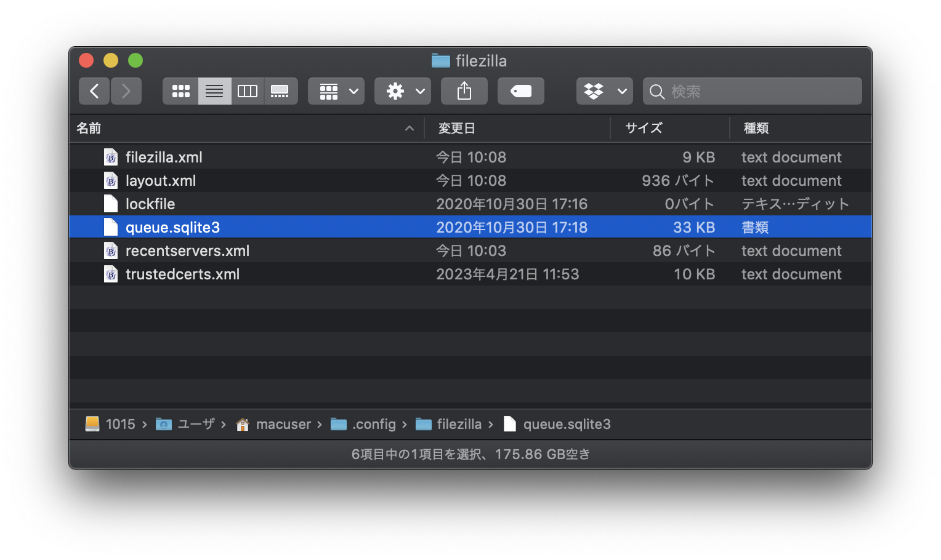
Task: Select the trustedcerts.xml file
Action: (182, 274)
